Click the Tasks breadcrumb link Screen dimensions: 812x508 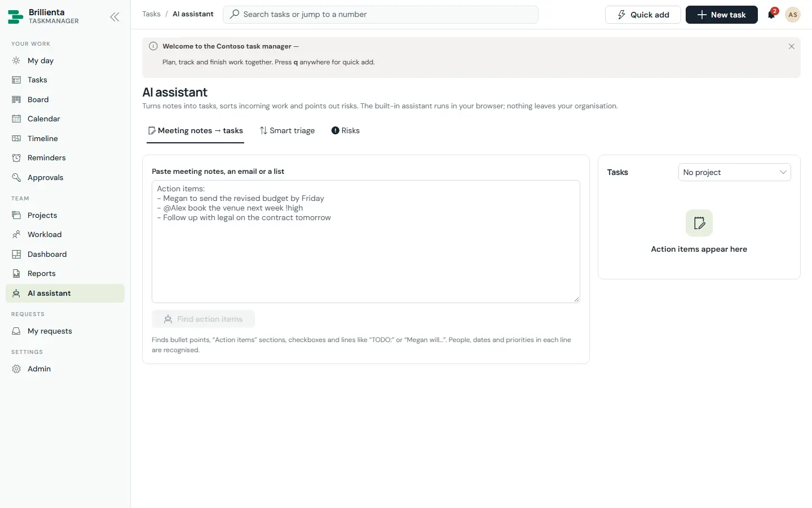151,14
